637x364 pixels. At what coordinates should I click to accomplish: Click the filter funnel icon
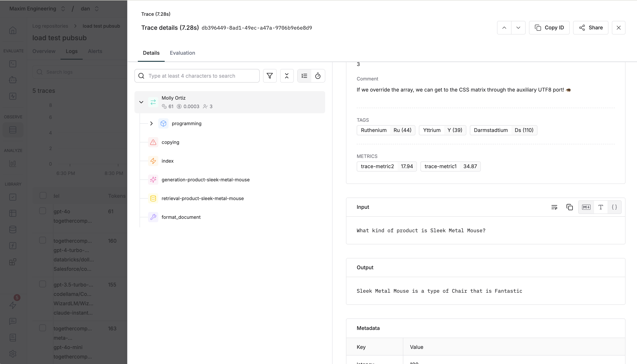[x=270, y=76]
